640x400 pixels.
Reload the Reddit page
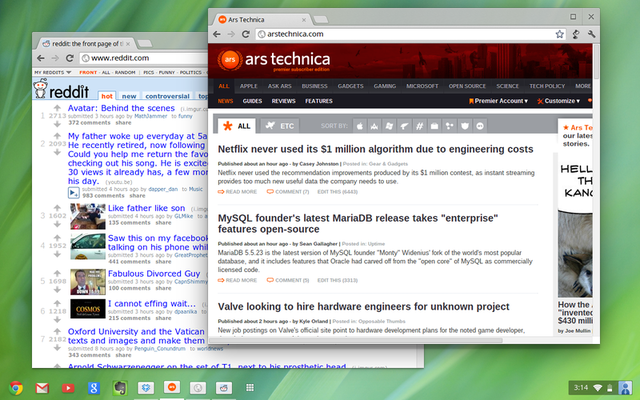click(x=69, y=58)
